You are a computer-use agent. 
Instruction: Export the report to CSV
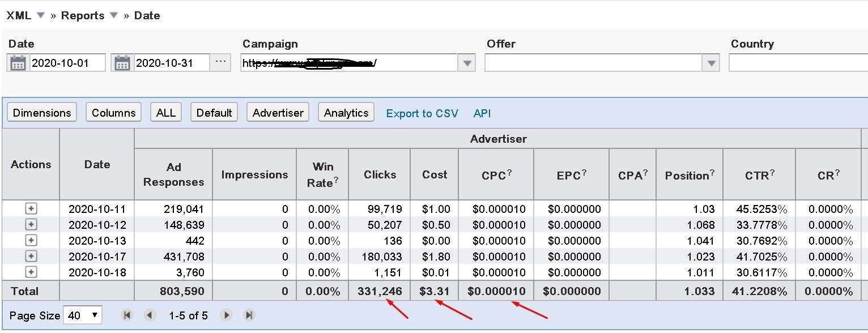(x=422, y=113)
